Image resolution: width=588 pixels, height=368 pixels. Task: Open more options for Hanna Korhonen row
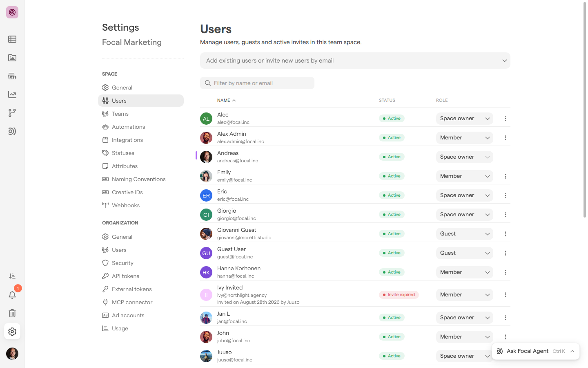click(506, 272)
